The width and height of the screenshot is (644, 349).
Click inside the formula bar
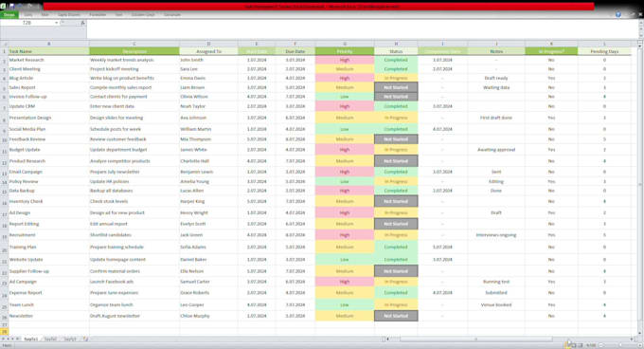(362, 28)
